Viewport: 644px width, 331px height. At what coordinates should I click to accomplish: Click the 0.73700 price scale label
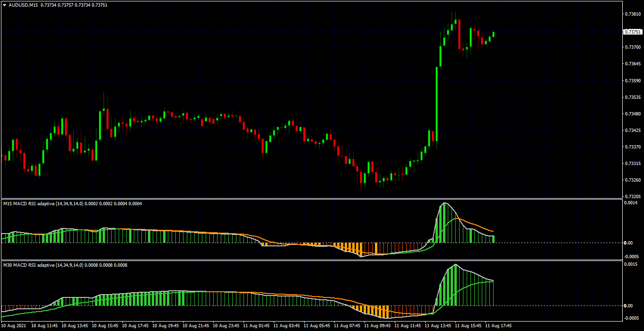click(x=633, y=47)
